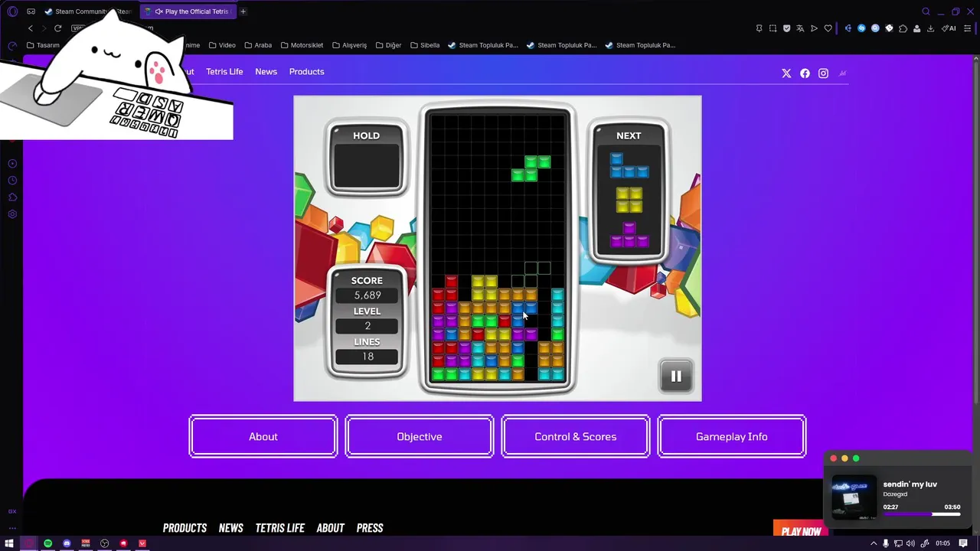Open the Motorsiklet bookmarks folder
This screenshot has width=980, height=551.
(302, 45)
